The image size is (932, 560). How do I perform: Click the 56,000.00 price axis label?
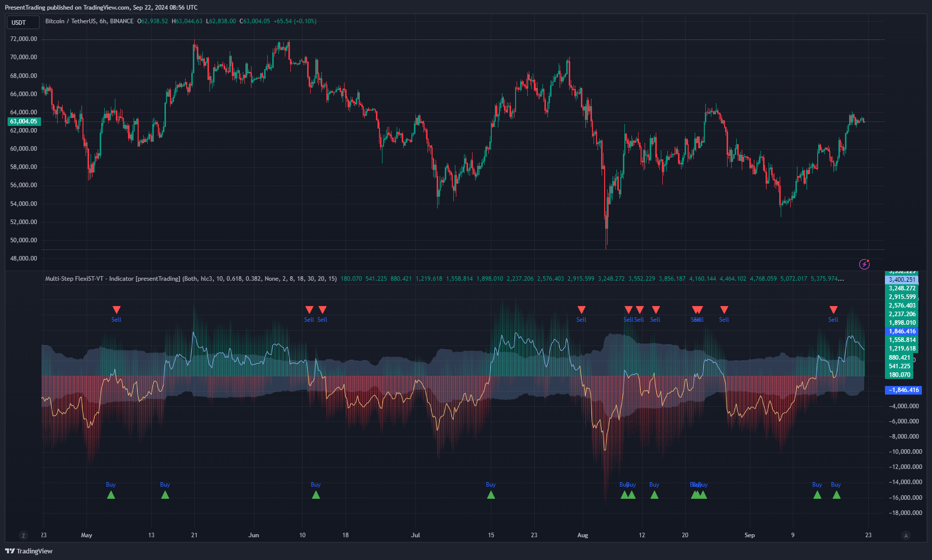click(24, 185)
